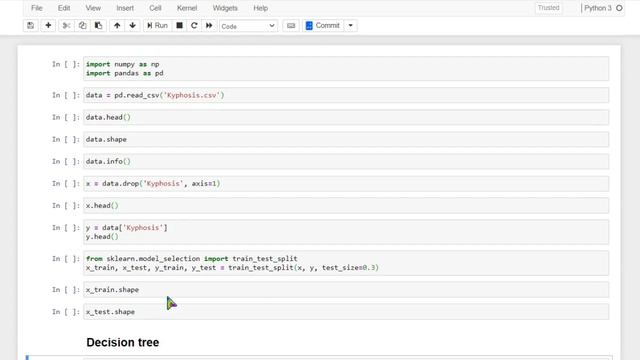Select the pd.read_csv('Kyphosis.csv') cell
The width and height of the screenshot is (640, 360).
click(346, 95)
